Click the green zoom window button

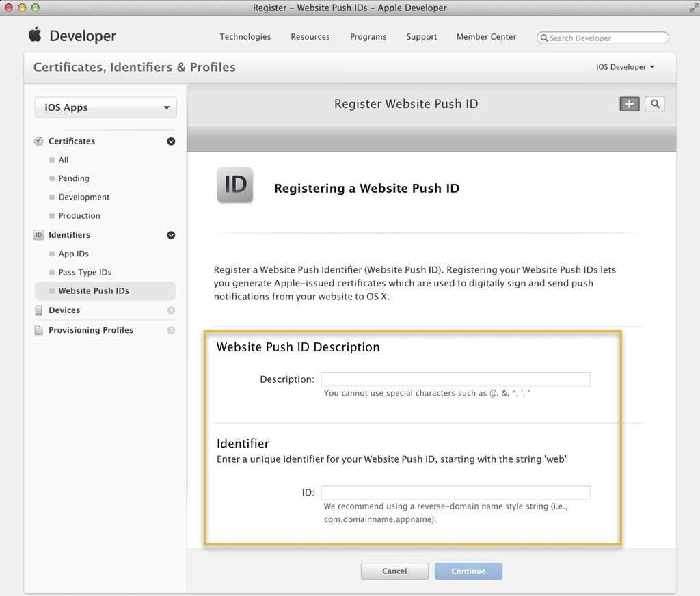36,8
